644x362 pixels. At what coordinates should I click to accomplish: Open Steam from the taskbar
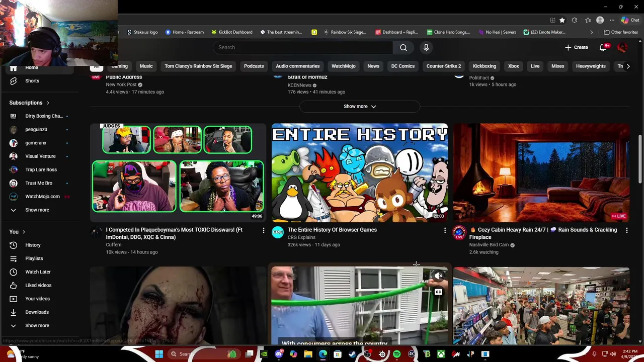pos(352,354)
